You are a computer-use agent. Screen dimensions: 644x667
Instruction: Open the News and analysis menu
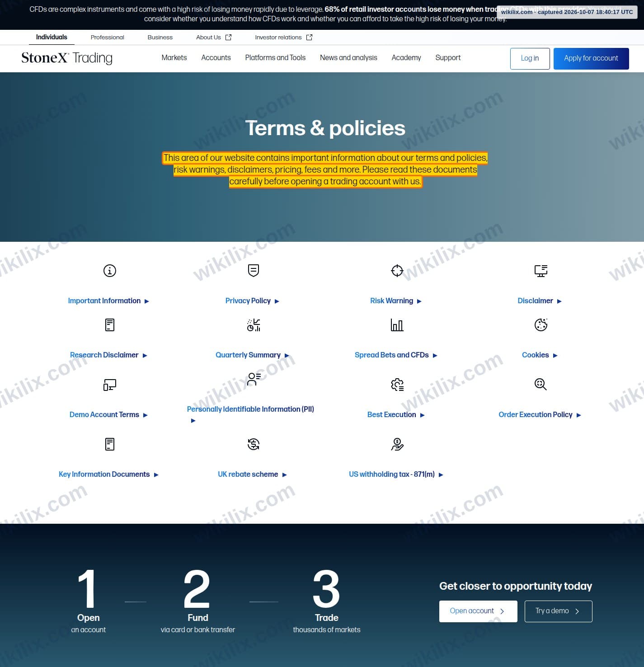tap(348, 58)
